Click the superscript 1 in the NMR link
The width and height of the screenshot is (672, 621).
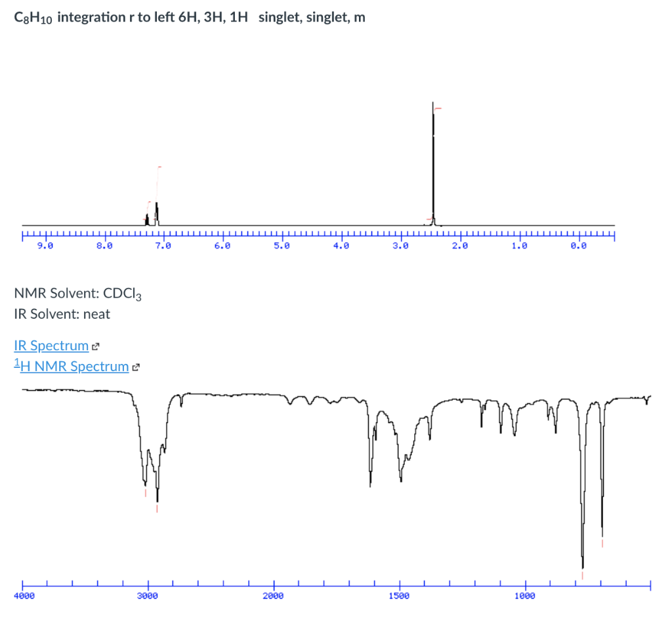click(x=16, y=363)
